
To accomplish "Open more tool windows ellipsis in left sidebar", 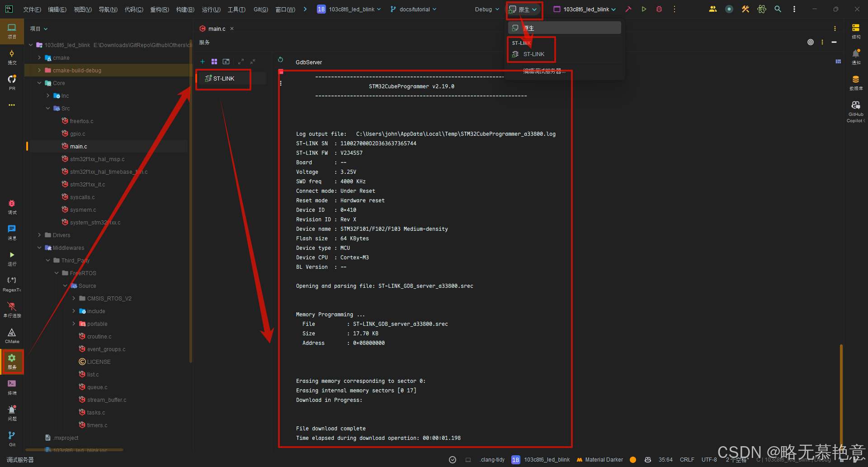I will tap(12, 105).
